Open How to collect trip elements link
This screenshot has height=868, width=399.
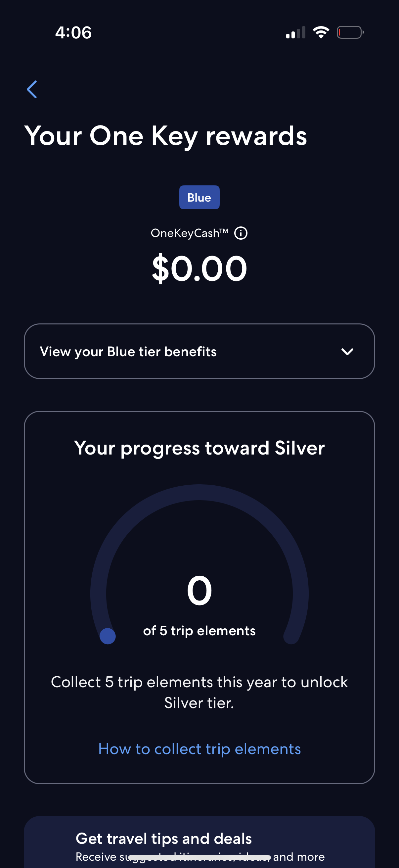(199, 749)
